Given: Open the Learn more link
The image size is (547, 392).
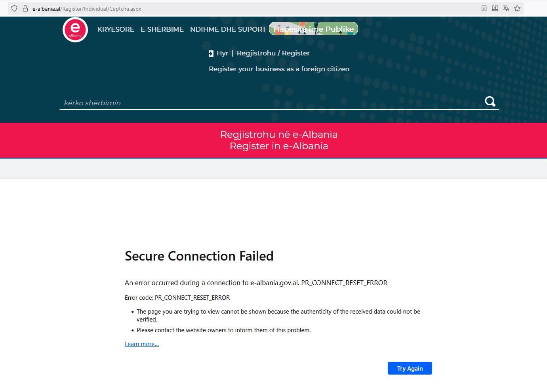Looking at the screenshot, I should 141,344.
